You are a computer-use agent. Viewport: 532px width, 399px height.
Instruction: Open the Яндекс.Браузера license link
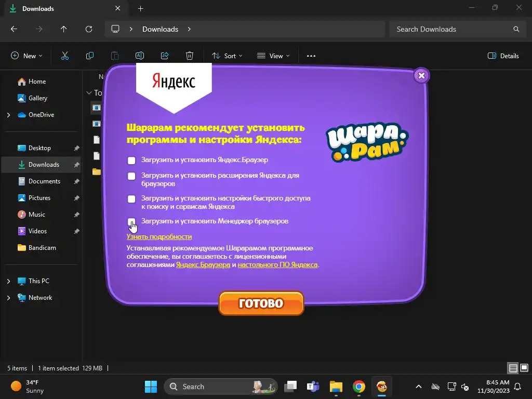[x=203, y=264]
